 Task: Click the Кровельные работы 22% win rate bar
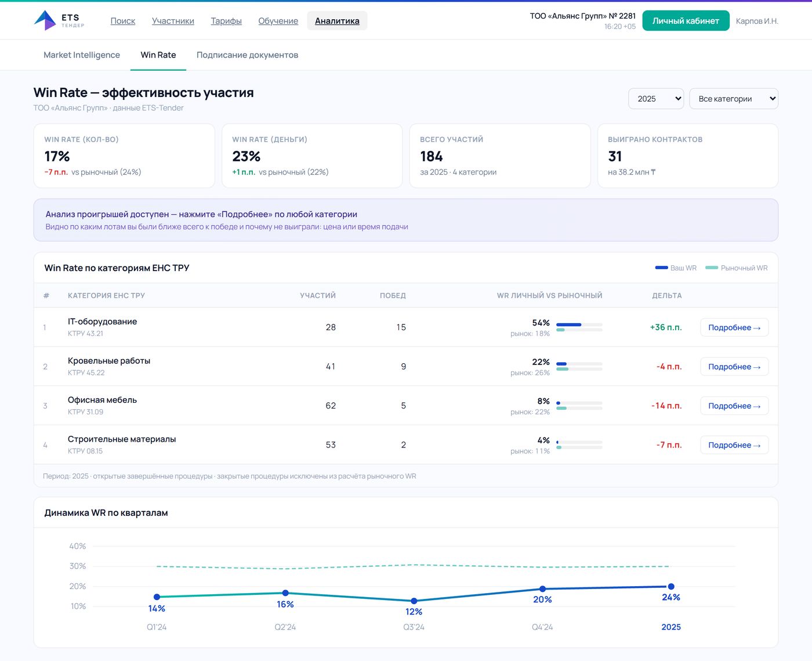point(579,364)
